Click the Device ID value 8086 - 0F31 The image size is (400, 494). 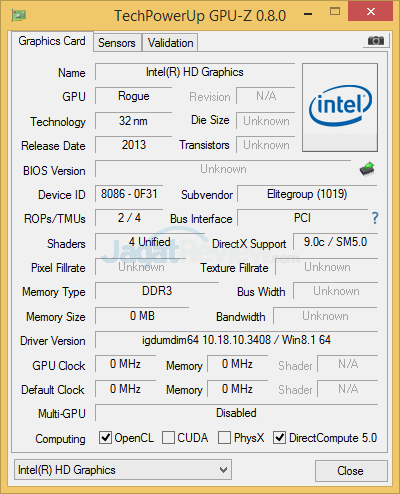pyautogui.click(x=129, y=194)
